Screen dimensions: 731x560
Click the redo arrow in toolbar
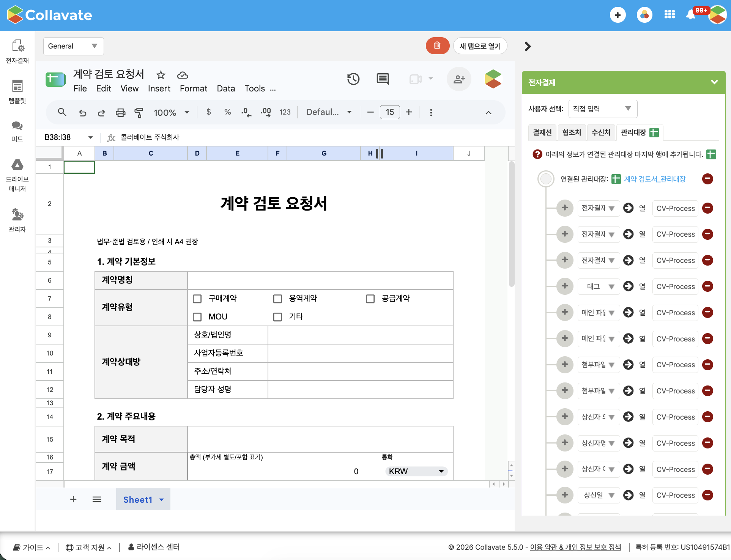pyautogui.click(x=101, y=113)
